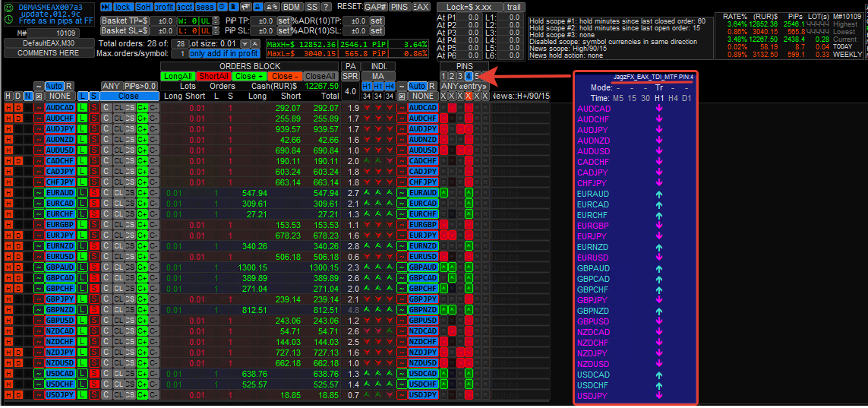Toggle the D flag for AUDCHF
Image resolution: width=868 pixels, height=408 pixels.
pos(17,118)
